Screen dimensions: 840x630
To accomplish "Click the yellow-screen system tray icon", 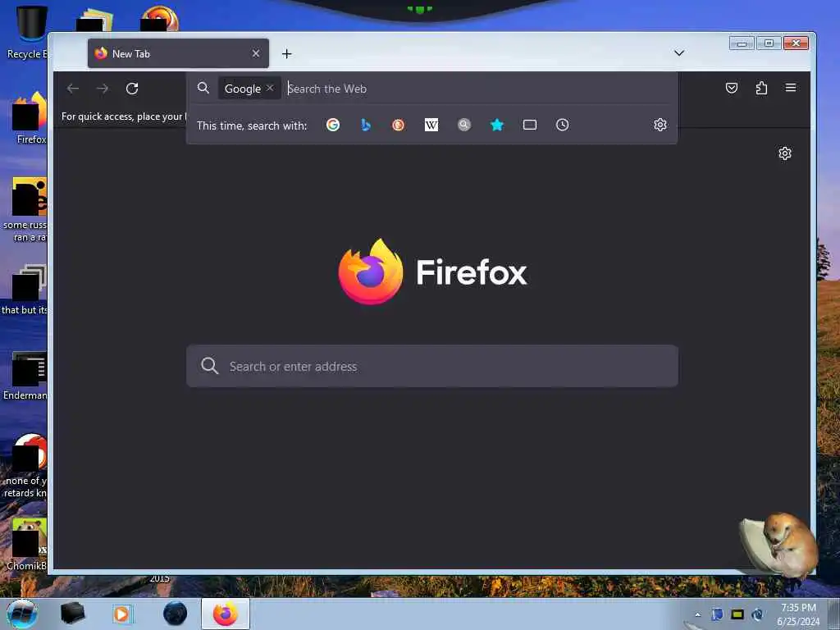I will (737, 614).
